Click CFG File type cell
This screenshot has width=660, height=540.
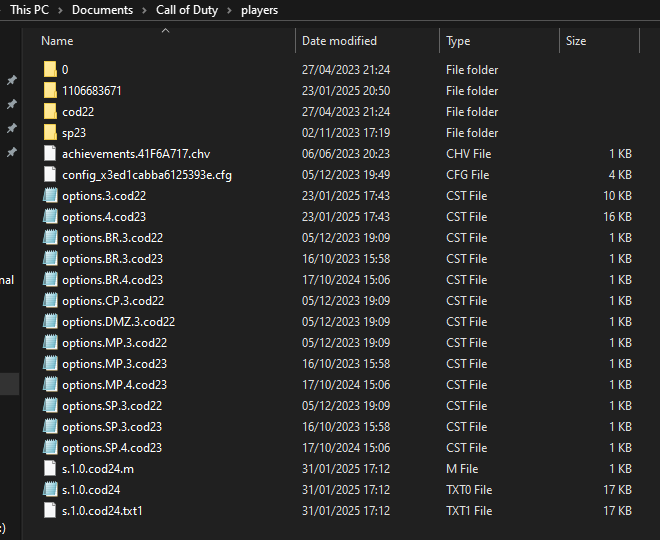468,175
